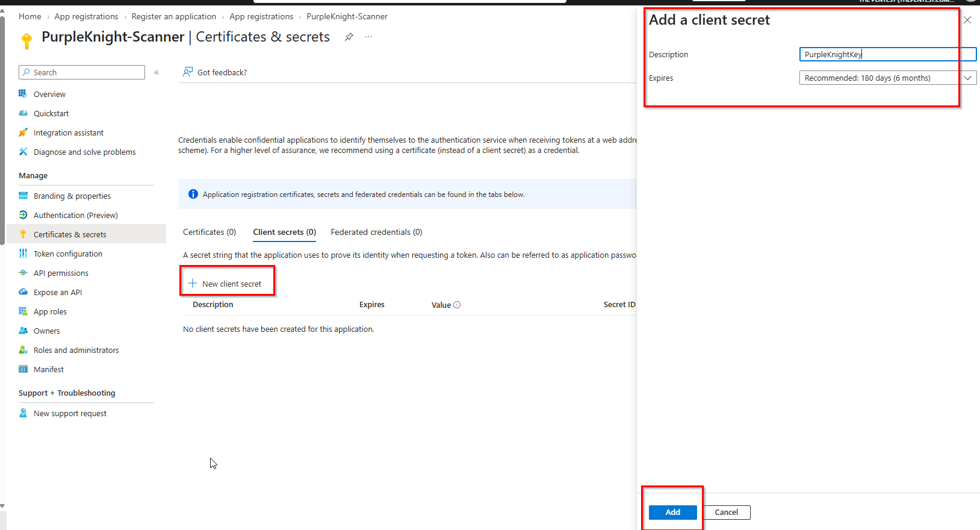This screenshot has height=530, width=980.
Task: Click the Add button to create secret
Action: coord(673,513)
